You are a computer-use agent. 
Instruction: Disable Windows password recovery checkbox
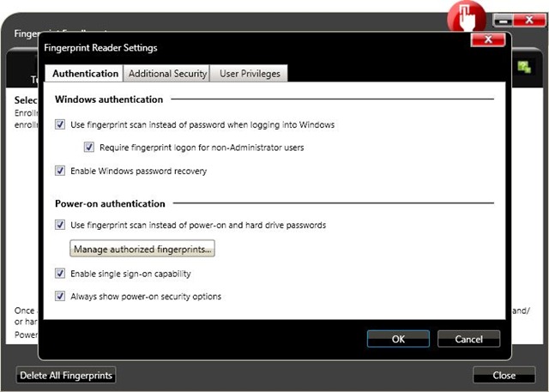(x=60, y=171)
